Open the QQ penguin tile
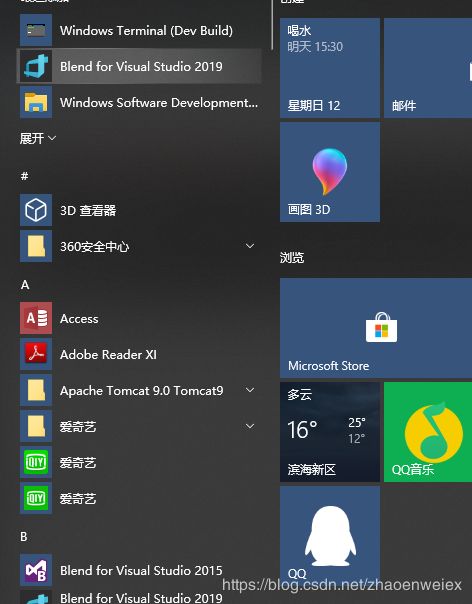 point(330,535)
